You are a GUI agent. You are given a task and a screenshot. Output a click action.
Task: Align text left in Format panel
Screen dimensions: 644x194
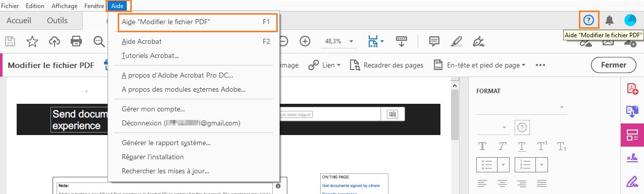click(482, 183)
